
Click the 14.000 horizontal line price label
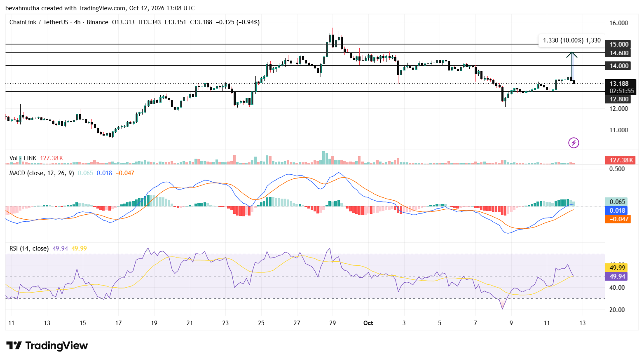click(619, 66)
